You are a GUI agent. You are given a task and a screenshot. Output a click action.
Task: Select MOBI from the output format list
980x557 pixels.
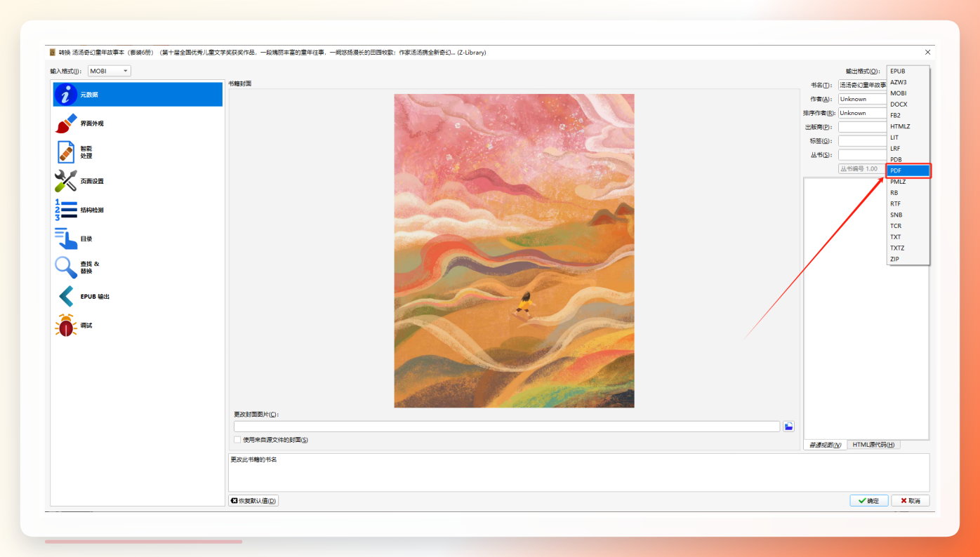click(908, 93)
